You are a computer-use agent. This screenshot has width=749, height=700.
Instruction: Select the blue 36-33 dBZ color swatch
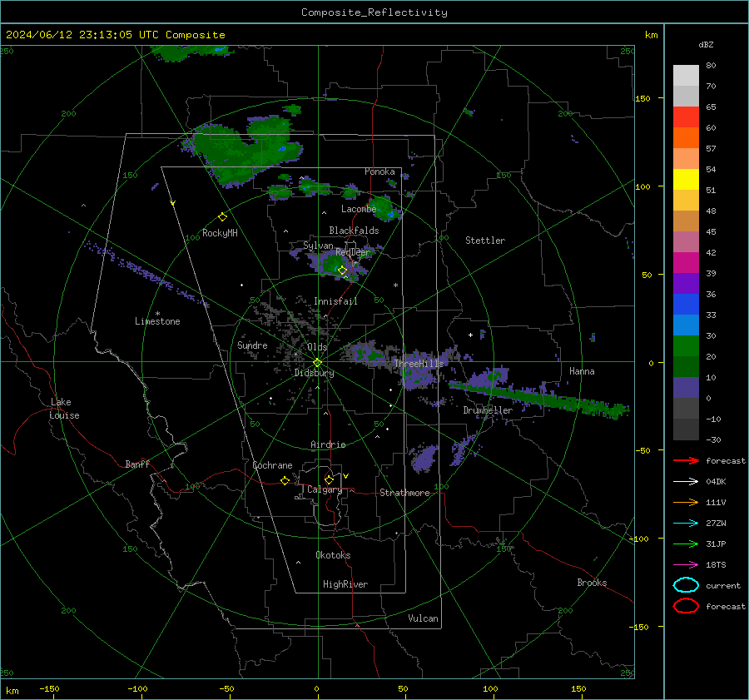(x=686, y=305)
